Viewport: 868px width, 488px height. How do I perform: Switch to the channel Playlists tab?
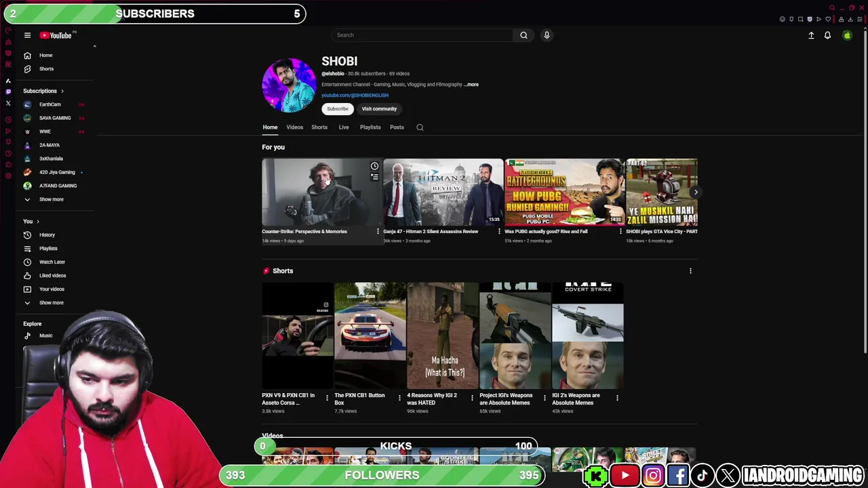pos(370,127)
